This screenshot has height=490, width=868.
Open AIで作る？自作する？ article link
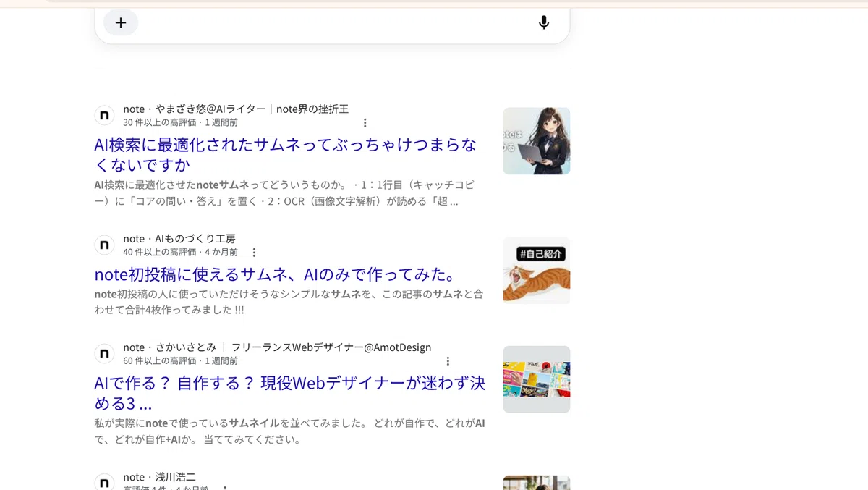pyautogui.click(x=290, y=393)
